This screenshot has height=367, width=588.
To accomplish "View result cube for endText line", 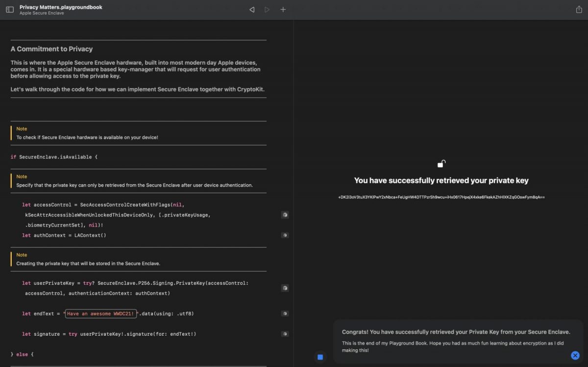I will (x=285, y=314).
